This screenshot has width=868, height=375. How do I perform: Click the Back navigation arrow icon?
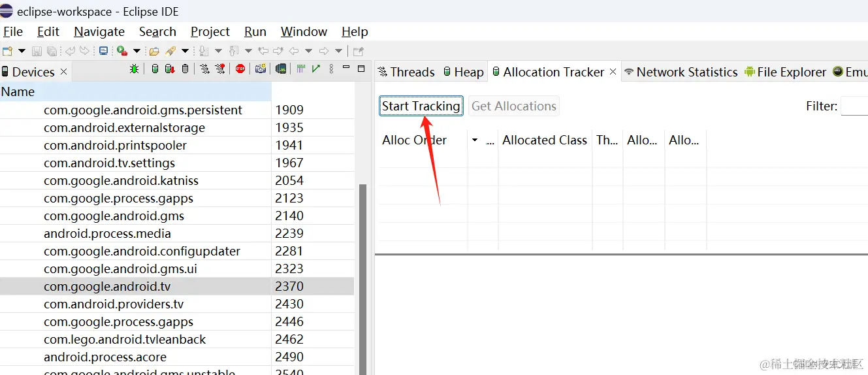294,51
